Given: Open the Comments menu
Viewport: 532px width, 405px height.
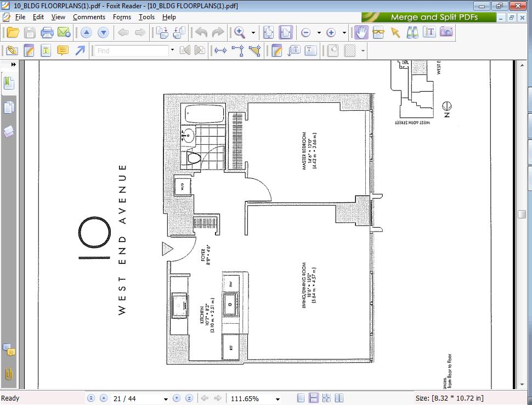Looking at the screenshot, I should (89, 17).
